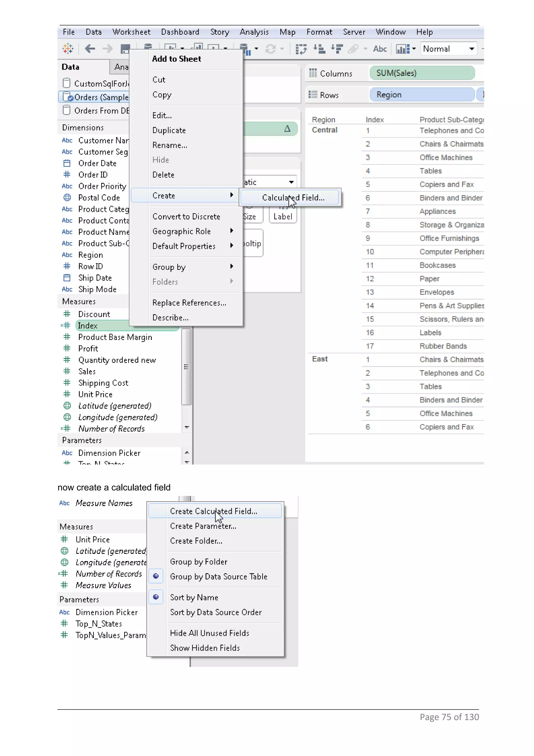Click the Region pill on Rows
The width and height of the screenshot is (534, 756).
click(x=422, y=94)
